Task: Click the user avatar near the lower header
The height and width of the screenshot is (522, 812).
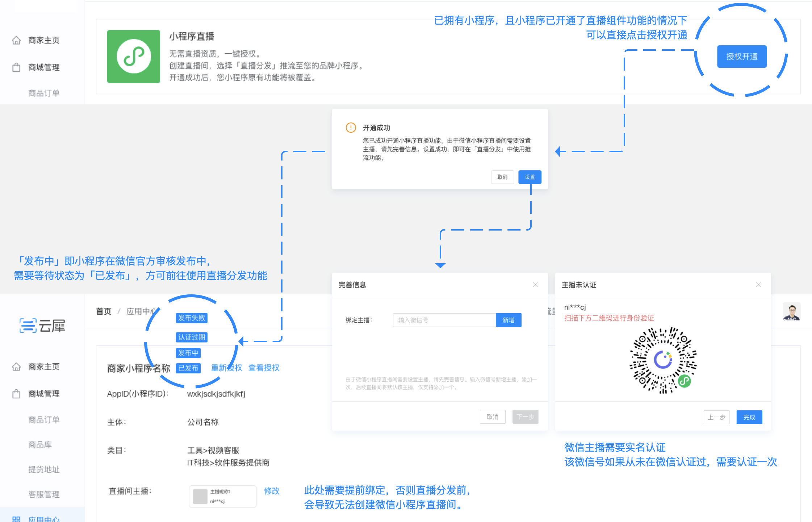Action: 791,312
